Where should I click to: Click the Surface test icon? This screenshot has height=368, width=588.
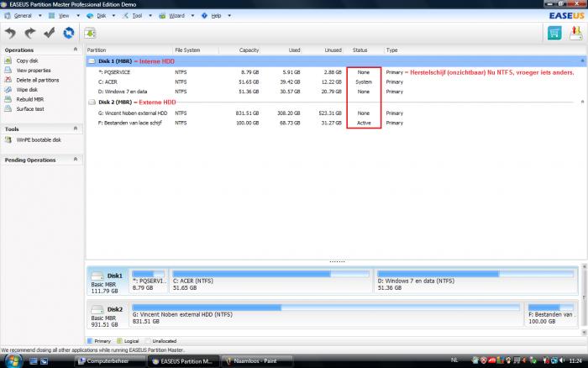point(8,108)
